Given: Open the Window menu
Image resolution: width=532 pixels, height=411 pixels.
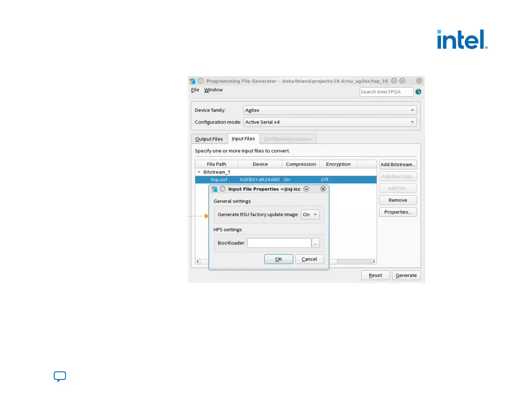Looking at the screenshot, I should [x=213, y=90].
